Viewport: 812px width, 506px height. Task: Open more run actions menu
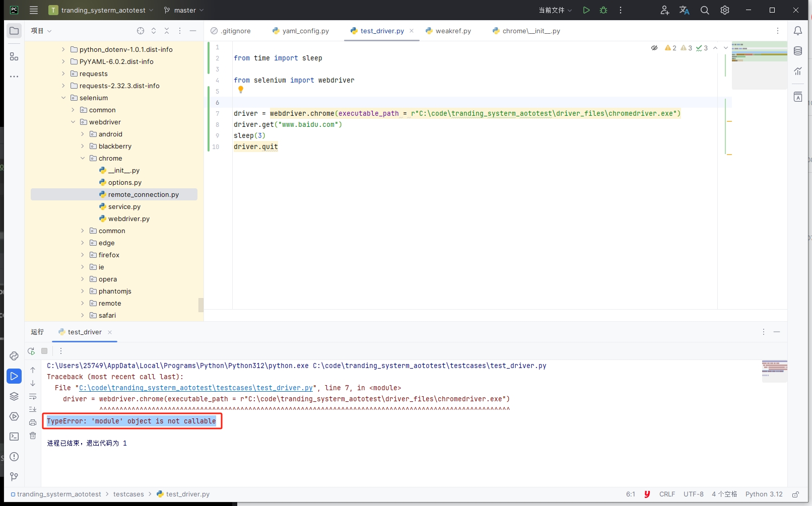click(x=621, y=10)
